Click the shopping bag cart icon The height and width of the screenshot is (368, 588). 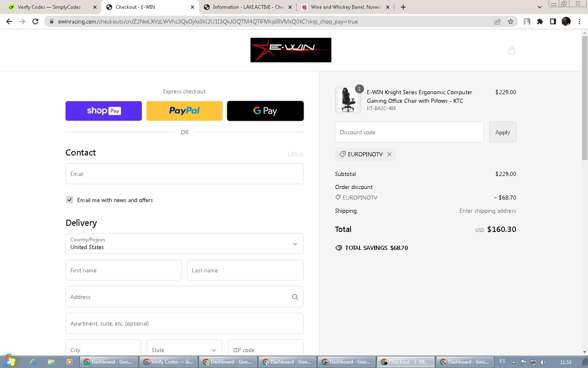click(x=511, y=50)
